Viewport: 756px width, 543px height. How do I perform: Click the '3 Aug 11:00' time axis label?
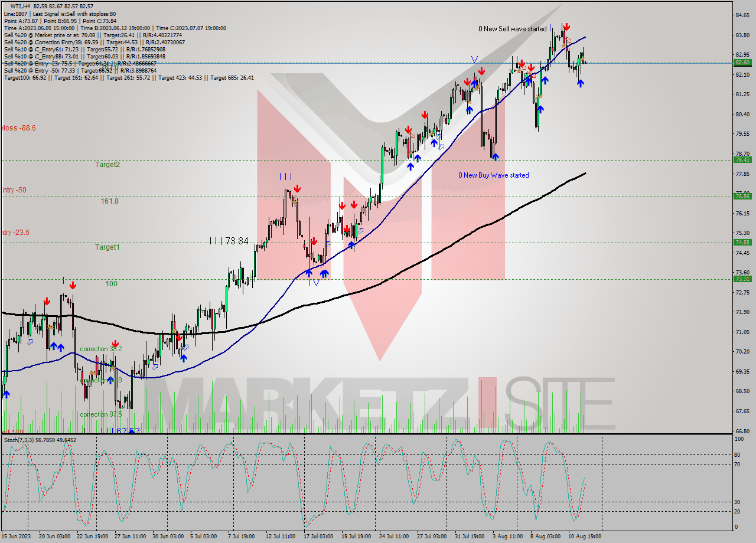(x=508, y=537)
